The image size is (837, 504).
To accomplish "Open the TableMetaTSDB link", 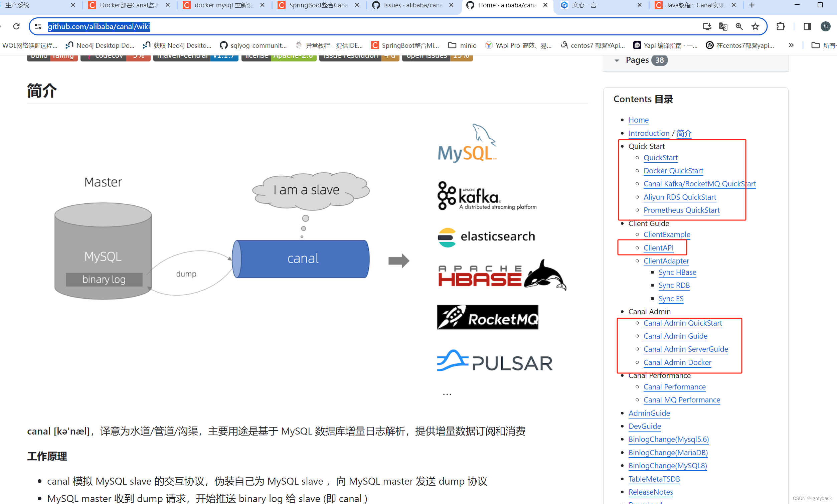I will pyautogui.click(x=654, y=479).
